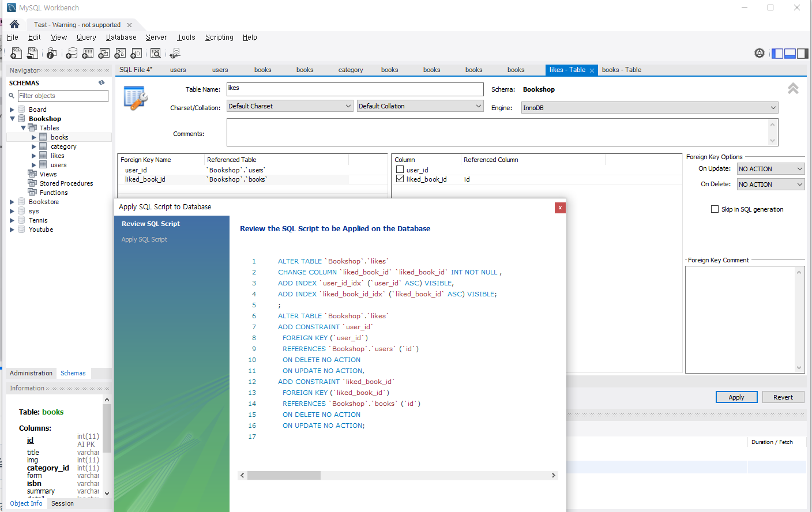812x512 pixels.
Task: Focus the Table Name field
Action: 355,89
